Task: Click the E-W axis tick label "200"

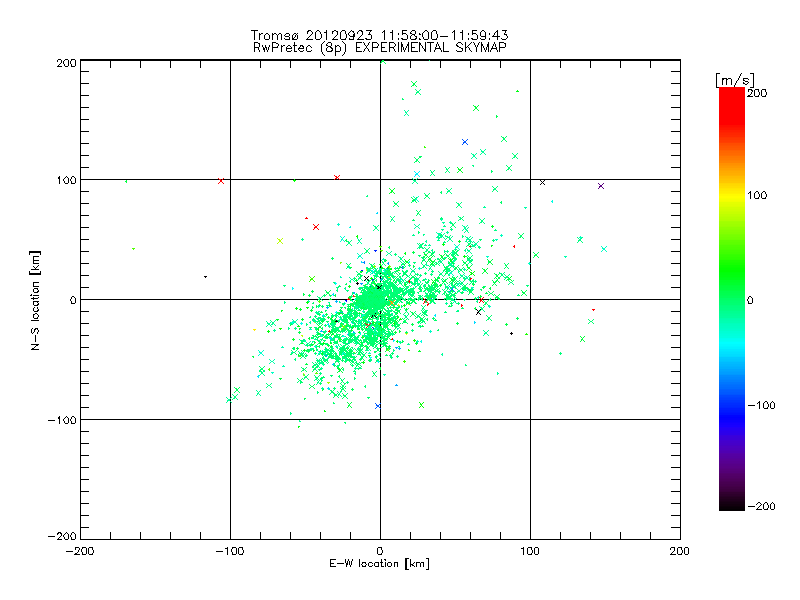Action: click(680, 551)
